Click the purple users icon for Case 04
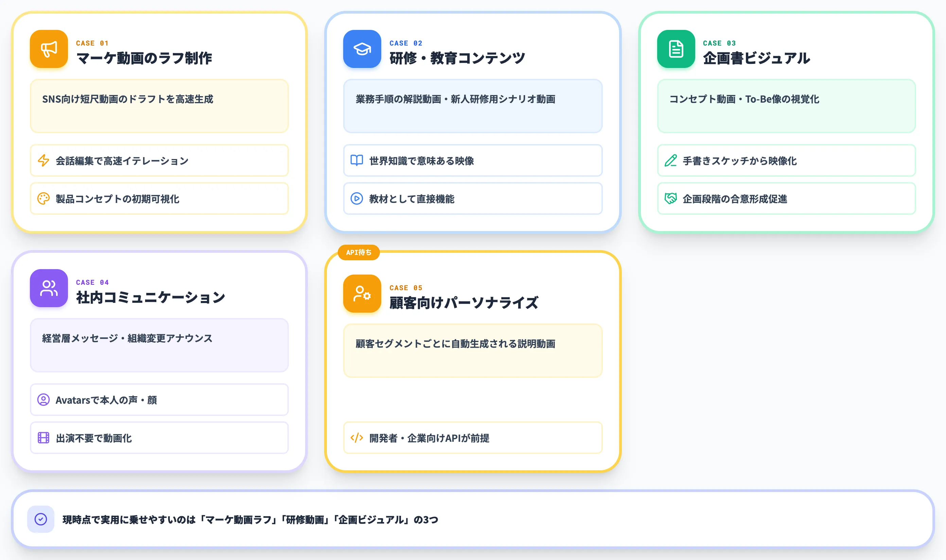Screen dimensions: 946x560 pyautogui.click(x=49, y=288)
